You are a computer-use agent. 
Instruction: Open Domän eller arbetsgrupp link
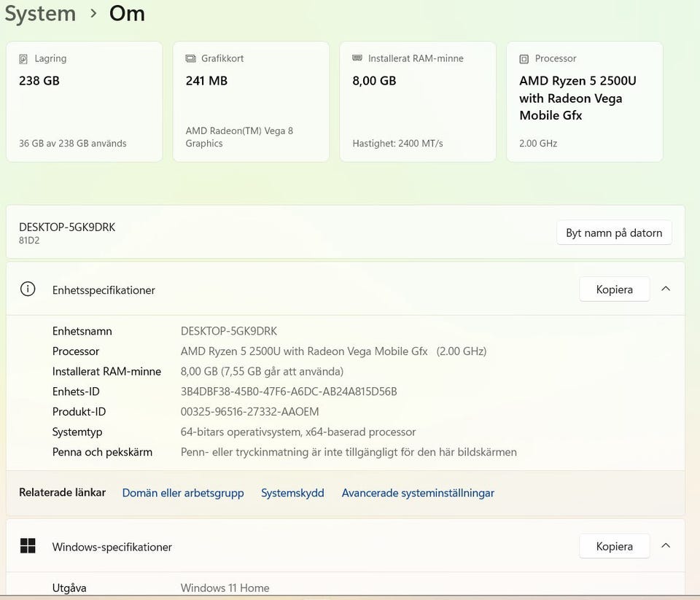tap(183, 493)
